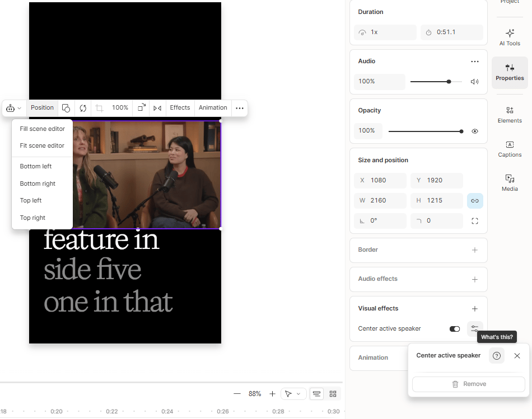Open the pointer tool dropdown
Screen dimensions: 532x419
tap(293, 394)
